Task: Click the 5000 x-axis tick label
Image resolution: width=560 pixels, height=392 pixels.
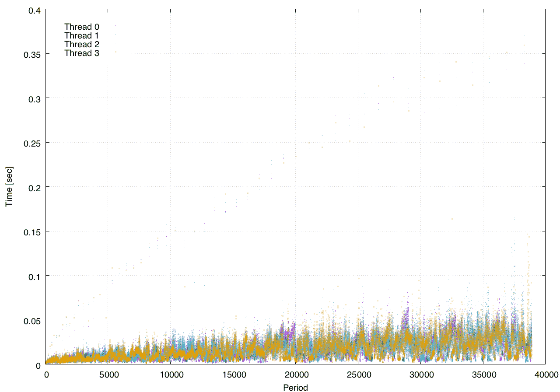Action: (109, 374)
